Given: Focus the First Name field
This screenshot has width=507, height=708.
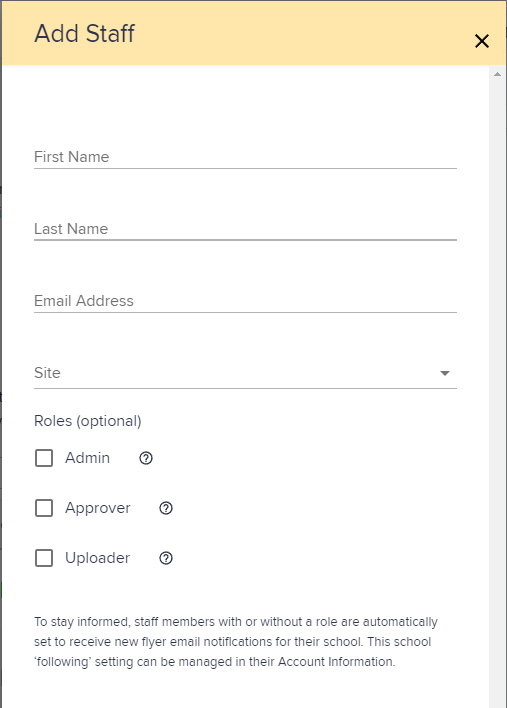Looking at the screenshot, I should (245, 157).
